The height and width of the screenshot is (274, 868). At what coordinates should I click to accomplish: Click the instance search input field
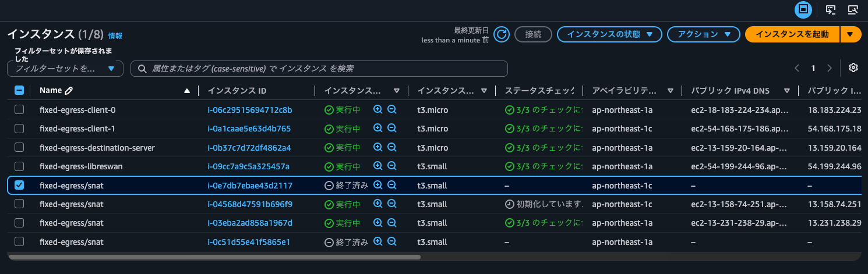click(x=319, y=69)
